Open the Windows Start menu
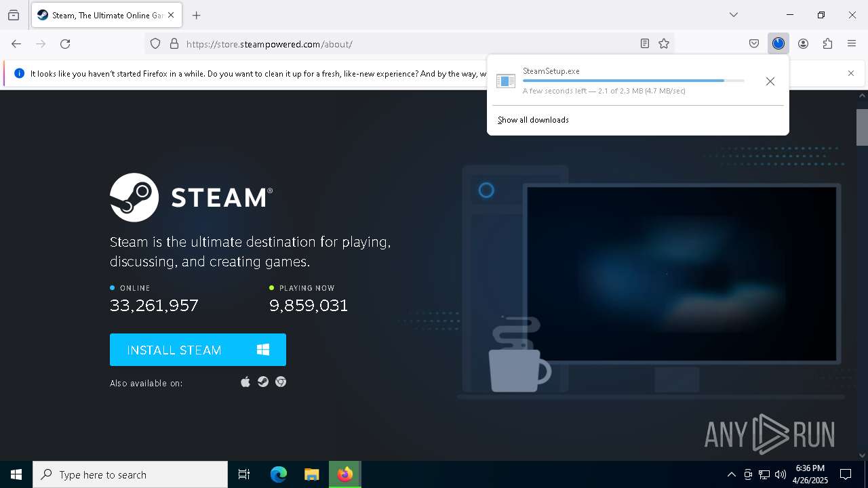The width and height of the screenshot is (868, 488). pyautogui.click(x=16, y=474)
